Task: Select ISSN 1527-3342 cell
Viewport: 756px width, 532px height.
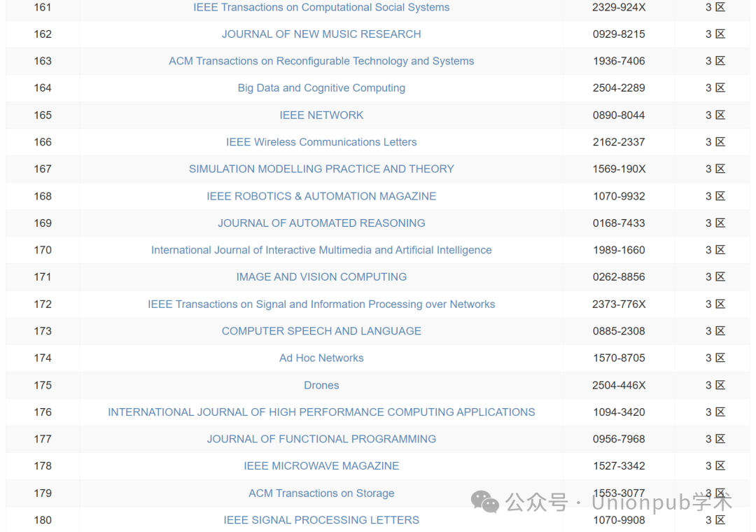Action: pos(619,466)
